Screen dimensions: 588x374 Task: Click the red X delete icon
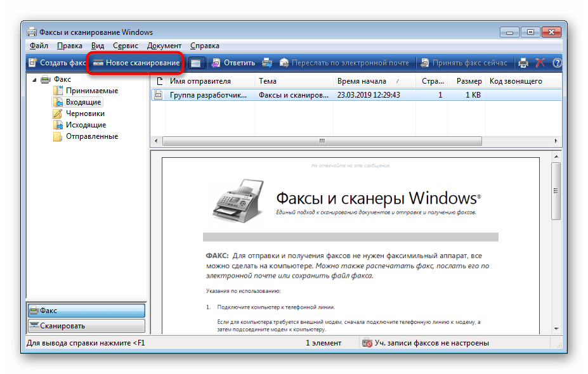[x=540, y=63]
